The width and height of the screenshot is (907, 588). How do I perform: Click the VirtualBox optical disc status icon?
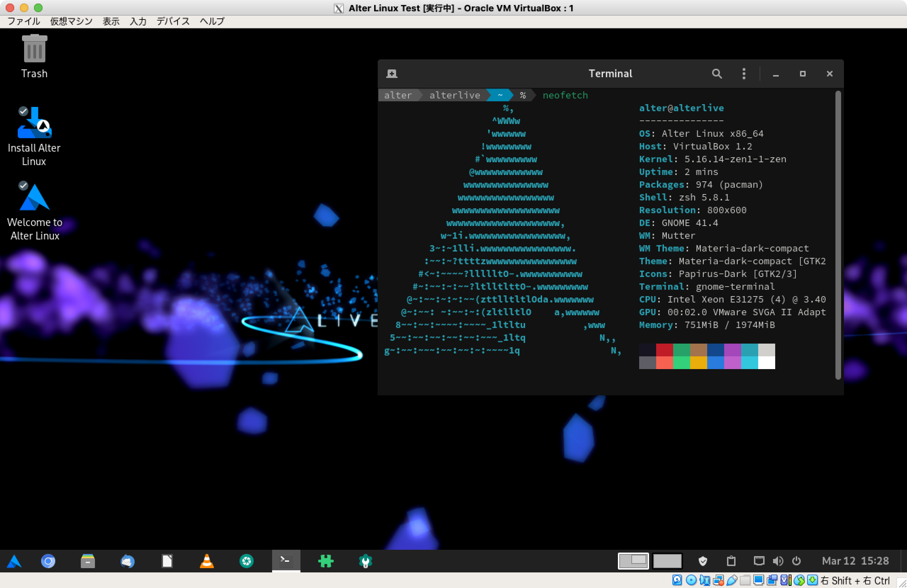691,580
